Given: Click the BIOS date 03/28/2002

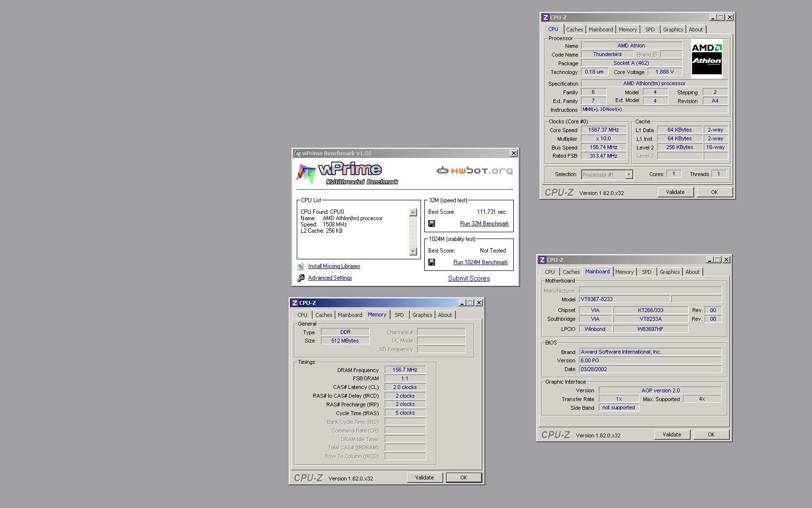Looking at the screenshot, I should 650,369.
